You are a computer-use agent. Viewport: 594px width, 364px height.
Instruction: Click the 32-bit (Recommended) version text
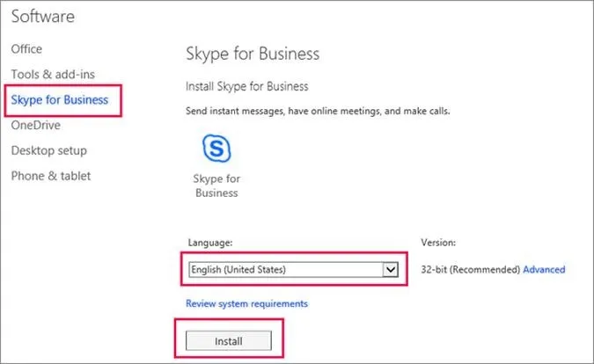tap(471, 270)
